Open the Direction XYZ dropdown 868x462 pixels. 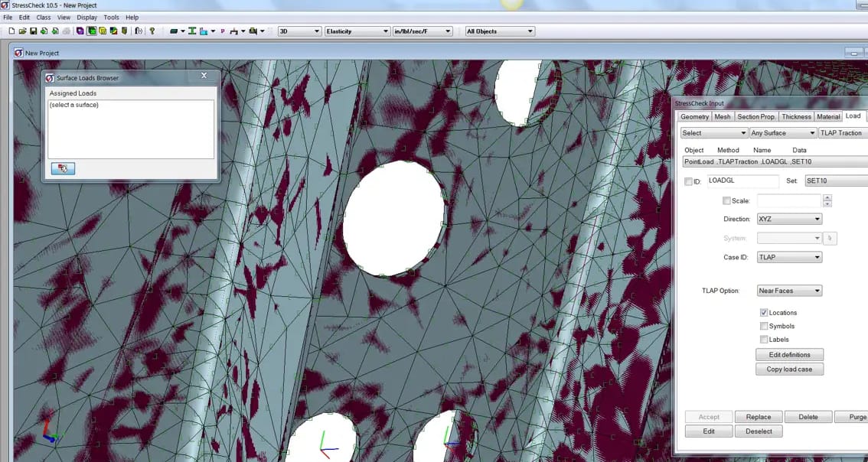point(789,220)
